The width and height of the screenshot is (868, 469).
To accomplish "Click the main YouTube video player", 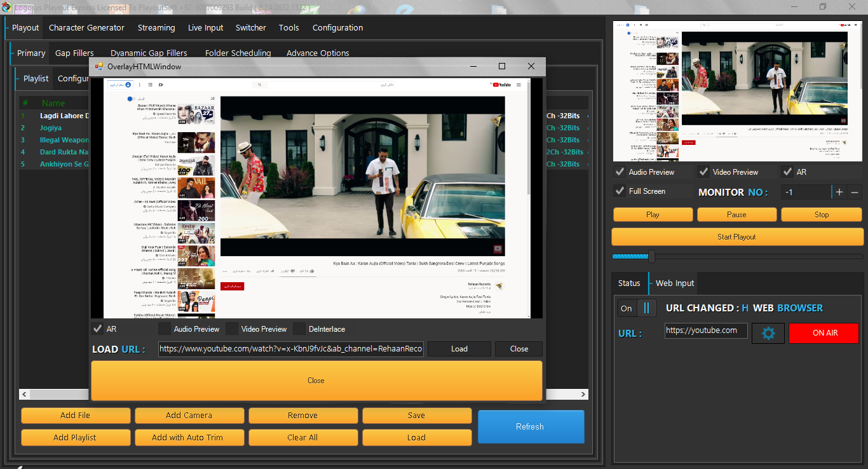I will [x=362, y=176].
